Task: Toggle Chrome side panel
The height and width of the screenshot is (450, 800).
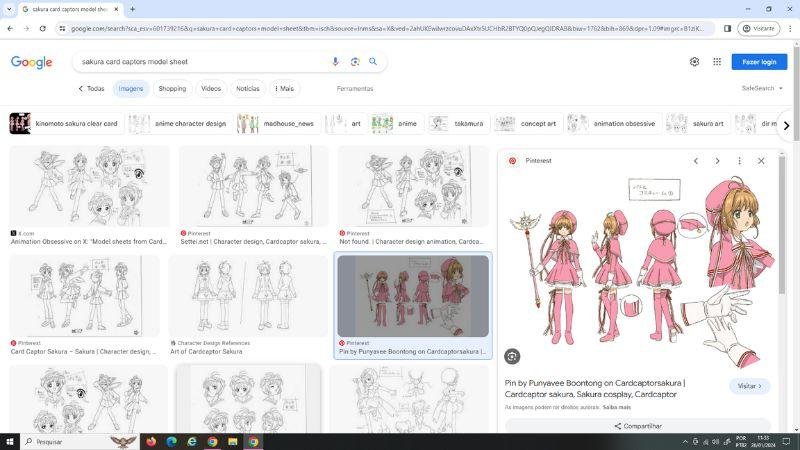Action: click(x=728, y=29)
